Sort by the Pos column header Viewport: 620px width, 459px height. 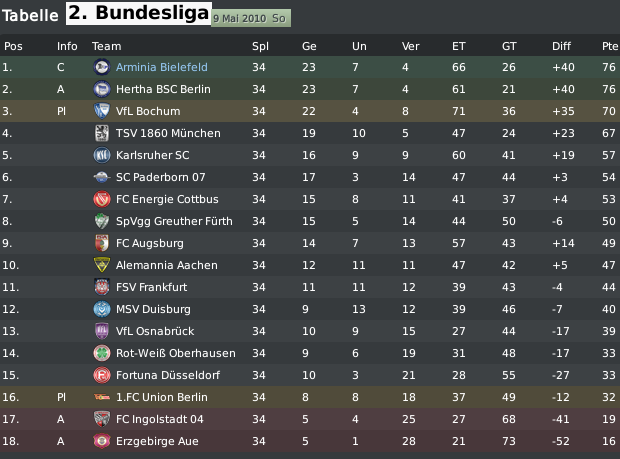(x=13, y=46)
